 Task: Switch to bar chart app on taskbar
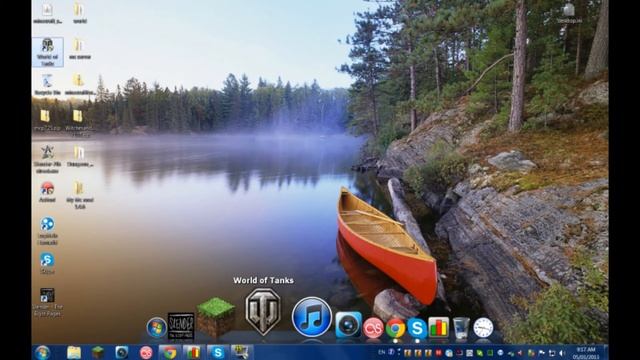coord(193,352)
